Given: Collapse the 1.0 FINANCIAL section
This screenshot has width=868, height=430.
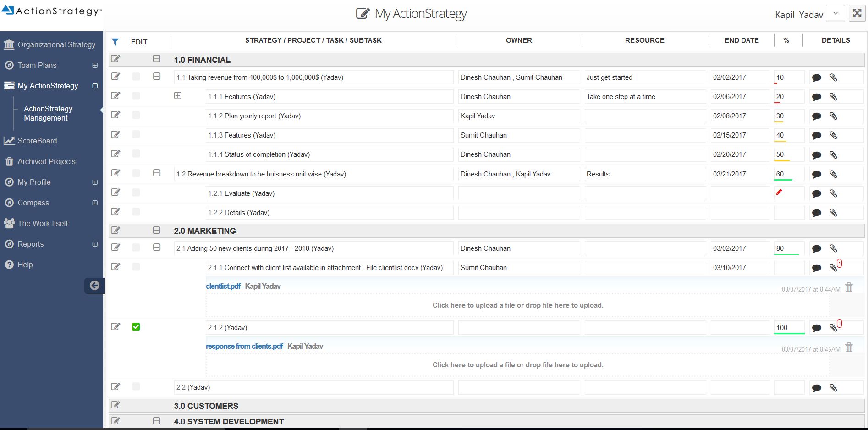Looking at the screenshot, I should [157, 59].
